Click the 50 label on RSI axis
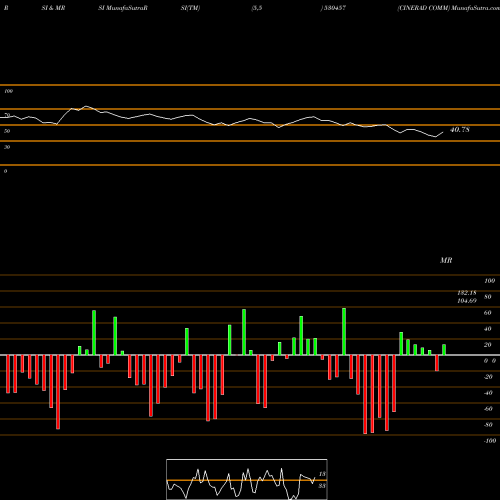The width and height of the screenshot is (500, 500). 7,131
